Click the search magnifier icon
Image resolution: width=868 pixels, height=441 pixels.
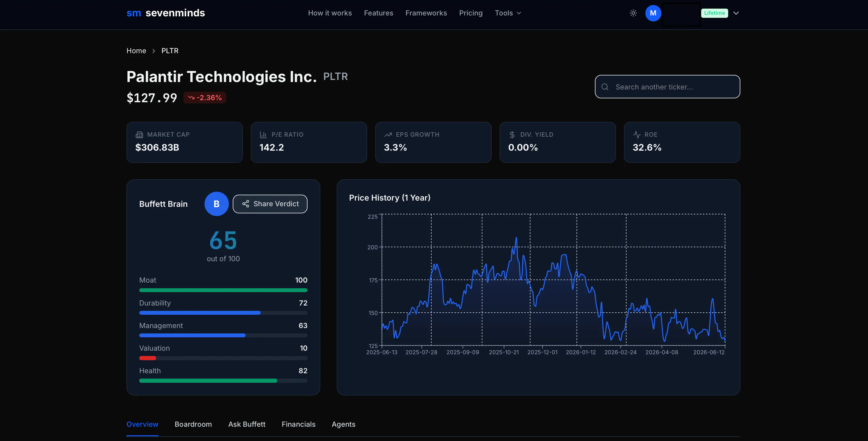coord(605,87)
